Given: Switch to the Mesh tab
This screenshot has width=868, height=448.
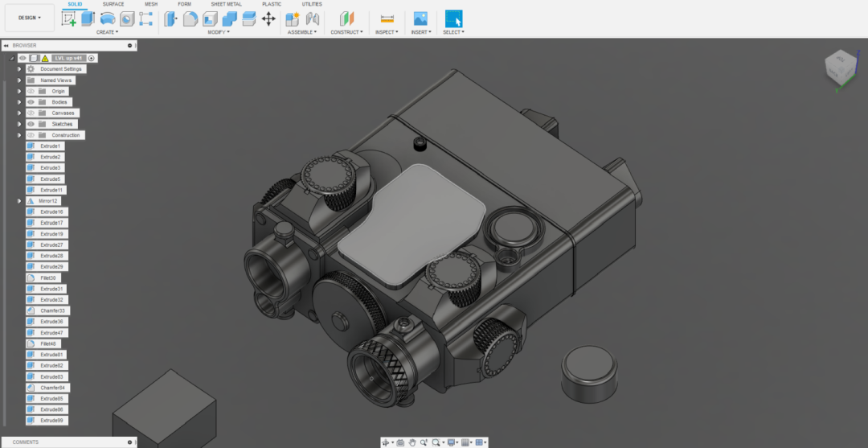Looking at the screenshot, I should [150, 4].
